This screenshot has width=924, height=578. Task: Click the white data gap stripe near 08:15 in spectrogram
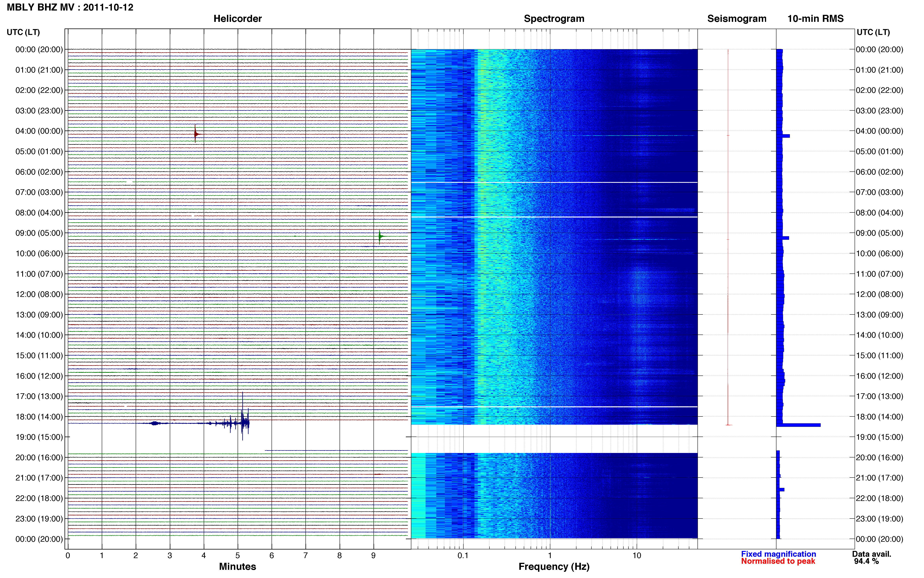(554, 217)
